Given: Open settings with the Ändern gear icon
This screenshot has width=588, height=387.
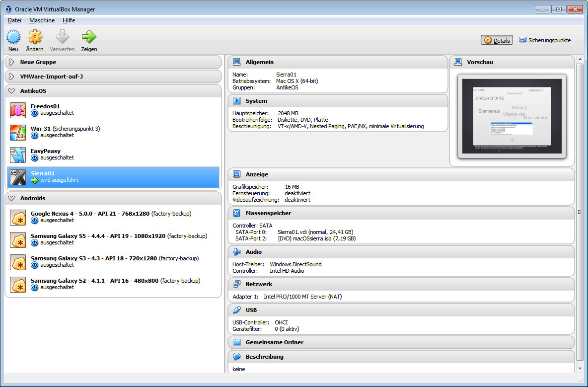Looking at the screenshot, I should point(35,37).
